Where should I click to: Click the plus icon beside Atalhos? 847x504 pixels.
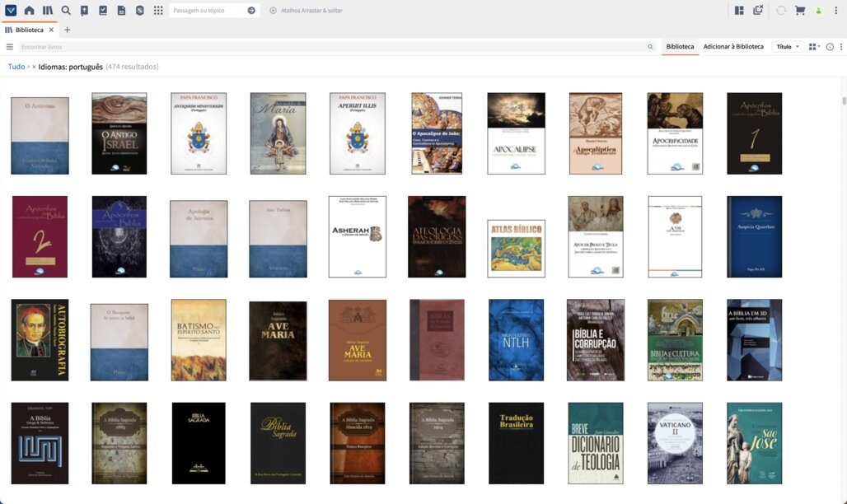pyautogui.click(x=273, y=10)
